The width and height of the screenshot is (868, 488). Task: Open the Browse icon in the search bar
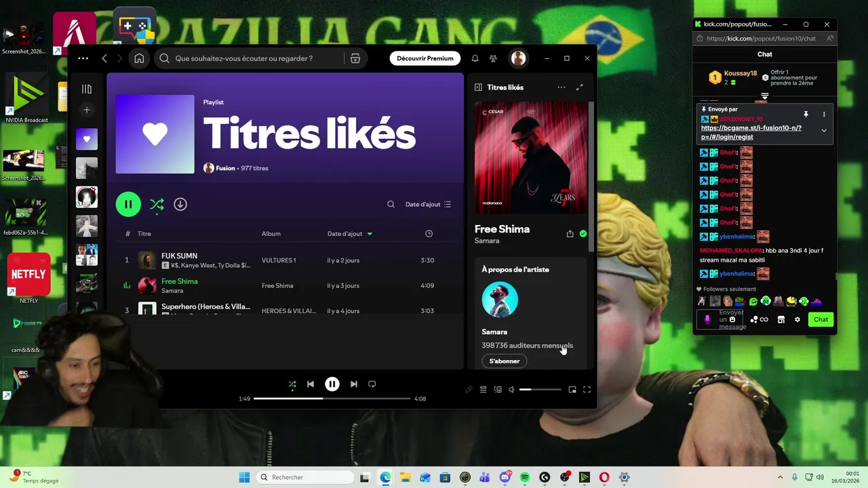(x=355, y=58)
